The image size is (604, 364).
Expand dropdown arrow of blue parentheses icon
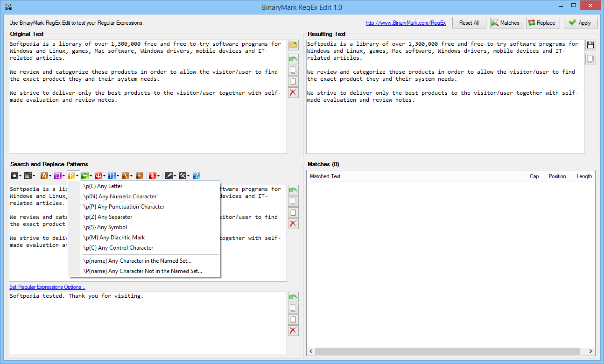coord(118,176)
